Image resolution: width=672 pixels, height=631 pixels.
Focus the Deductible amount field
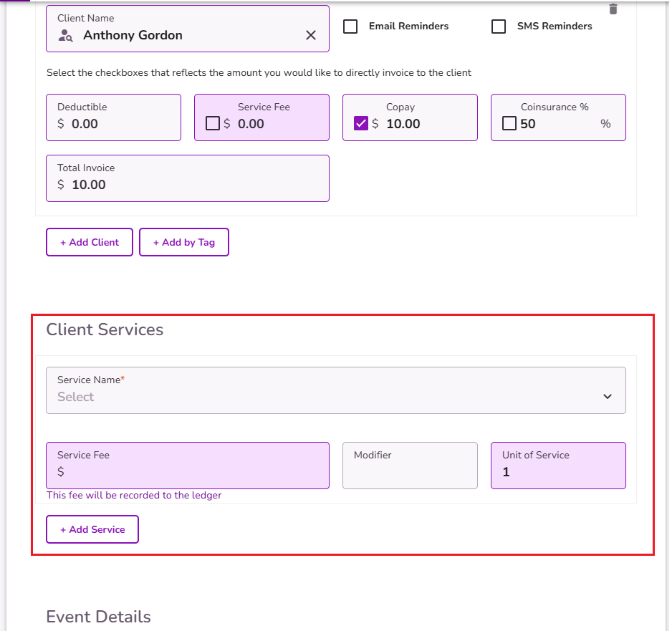click(114, 117)
